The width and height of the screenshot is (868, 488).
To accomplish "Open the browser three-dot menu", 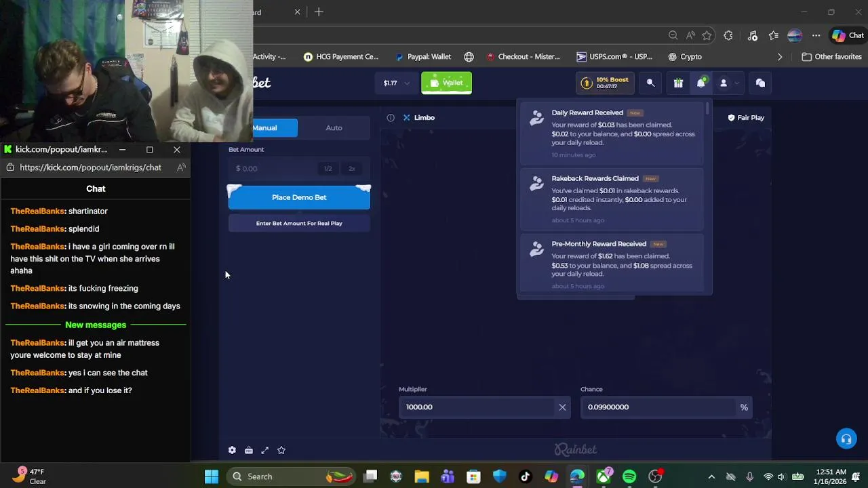I will pos(816,35).
